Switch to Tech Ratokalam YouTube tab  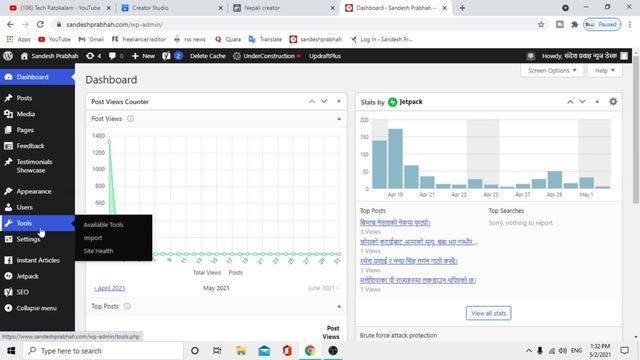tap(59, 8)
